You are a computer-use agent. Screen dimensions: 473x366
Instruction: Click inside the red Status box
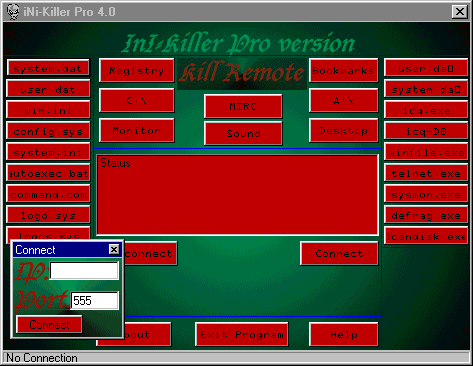pos(238,195)
